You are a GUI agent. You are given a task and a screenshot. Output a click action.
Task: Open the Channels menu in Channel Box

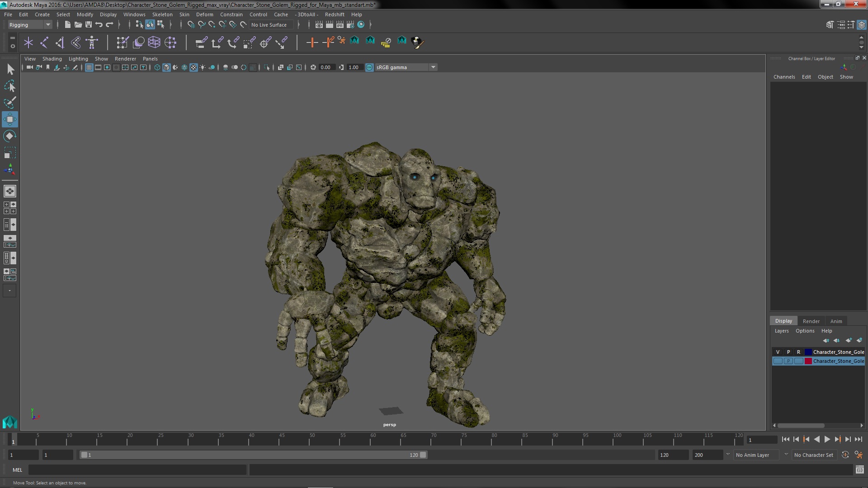(784, 77)
